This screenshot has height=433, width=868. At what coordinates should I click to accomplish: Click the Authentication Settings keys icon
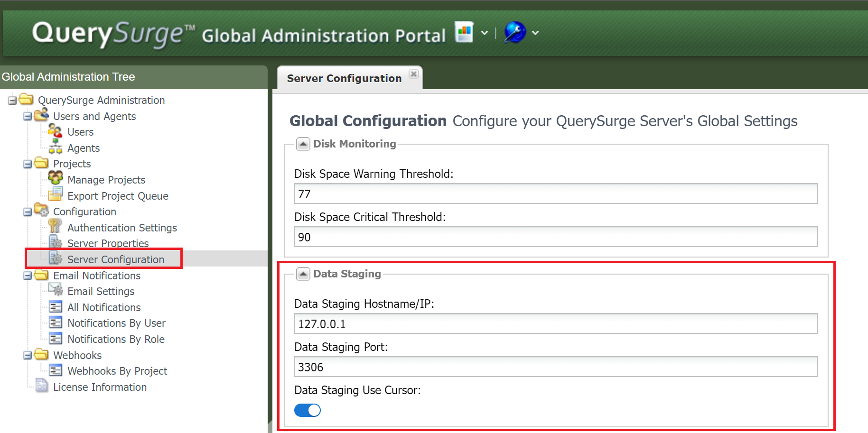point(55,226)
